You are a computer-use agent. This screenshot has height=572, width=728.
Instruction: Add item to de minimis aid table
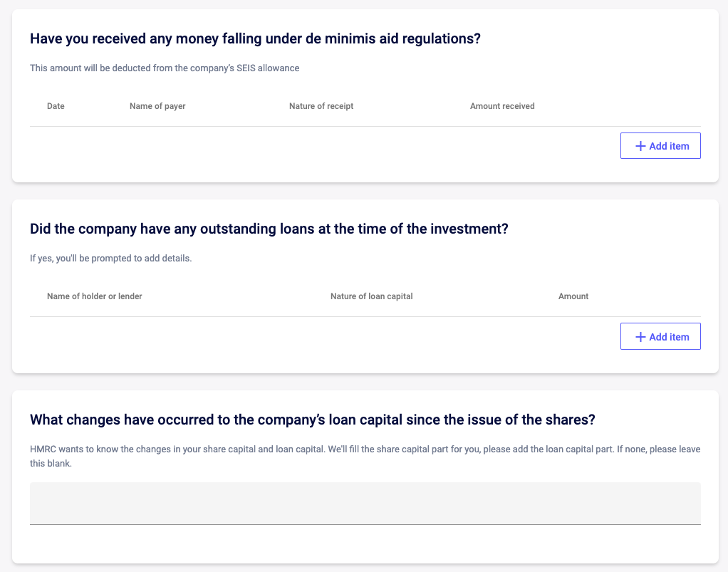pos(660,146)
